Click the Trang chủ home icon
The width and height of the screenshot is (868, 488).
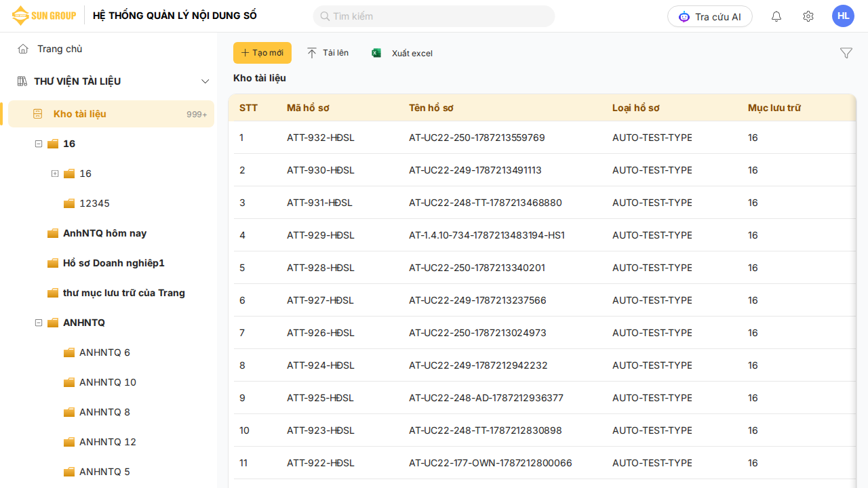(x=23, y=49)
